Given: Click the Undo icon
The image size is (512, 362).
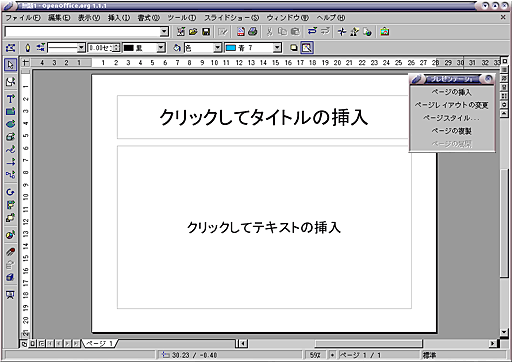Looking at the screenshot, I should coord(312,32).
